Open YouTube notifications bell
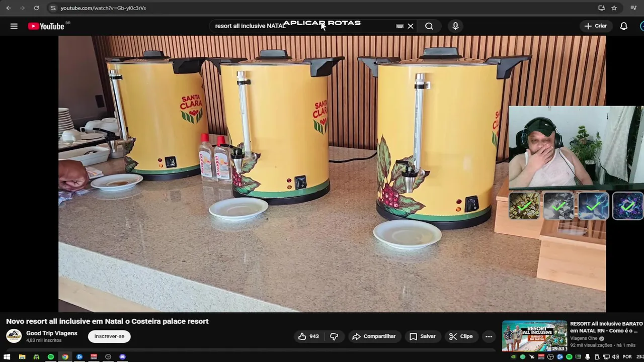 pos(624,26)
